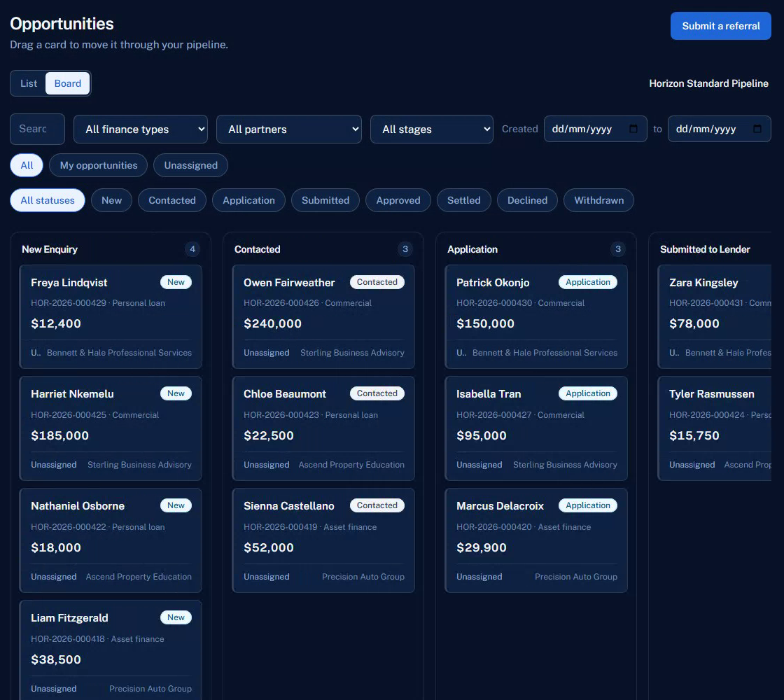Filter by Unassigned opportunities
The image size is (784, 700).
[x=190, y=165]
